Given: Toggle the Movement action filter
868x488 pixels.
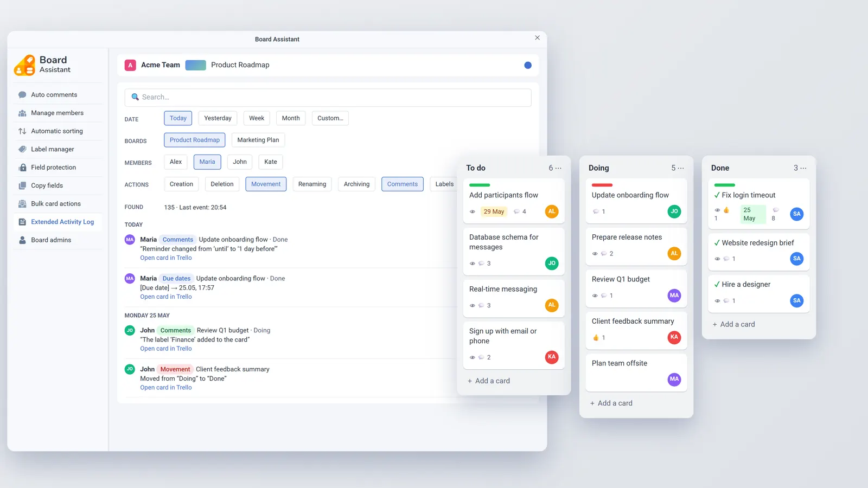Looking at the screenshot, I should [x=266, y=184].
